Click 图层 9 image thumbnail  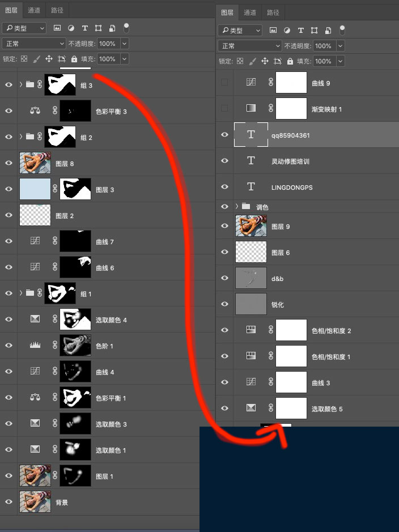251,226
